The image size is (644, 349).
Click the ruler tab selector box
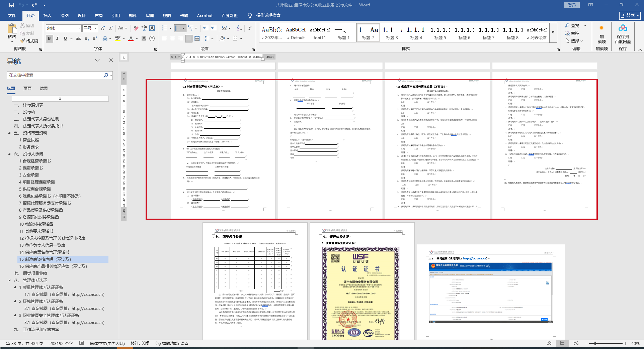[124, 57]
